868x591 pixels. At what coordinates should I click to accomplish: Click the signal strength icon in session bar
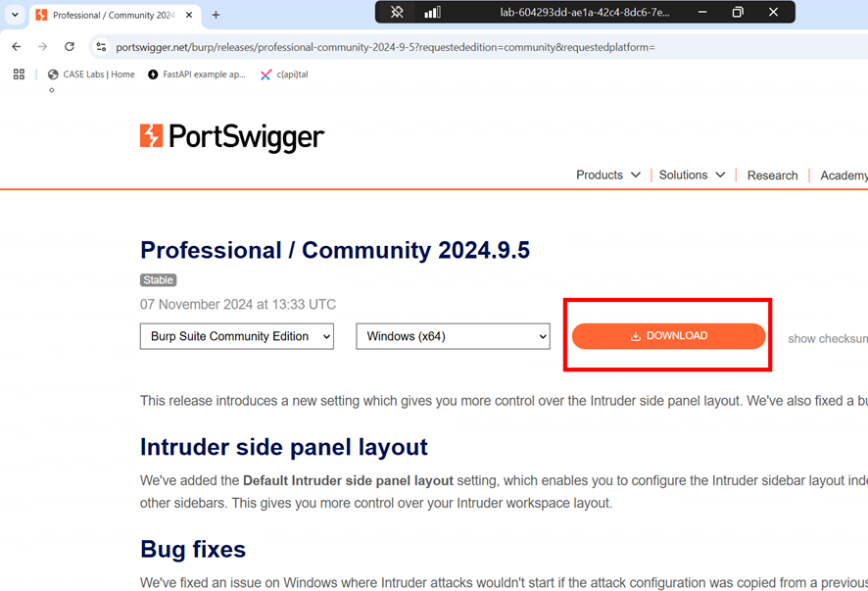[432, 12]
